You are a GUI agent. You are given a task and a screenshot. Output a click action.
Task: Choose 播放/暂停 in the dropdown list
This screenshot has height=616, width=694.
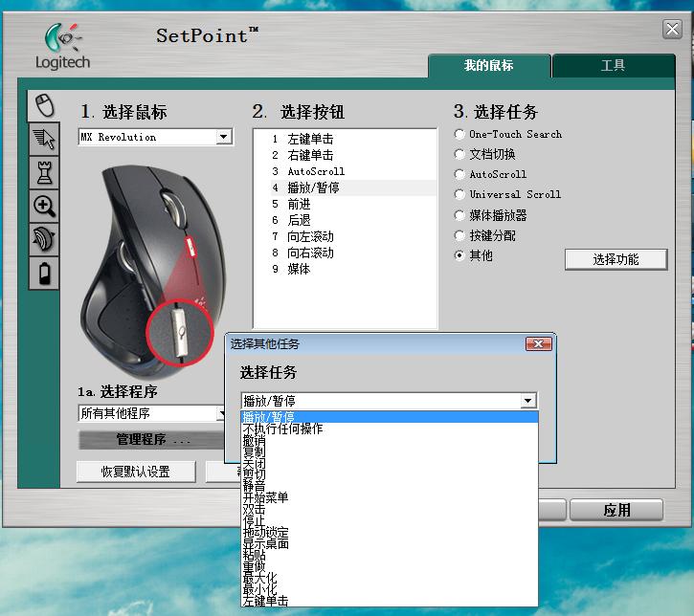(390, 417)
